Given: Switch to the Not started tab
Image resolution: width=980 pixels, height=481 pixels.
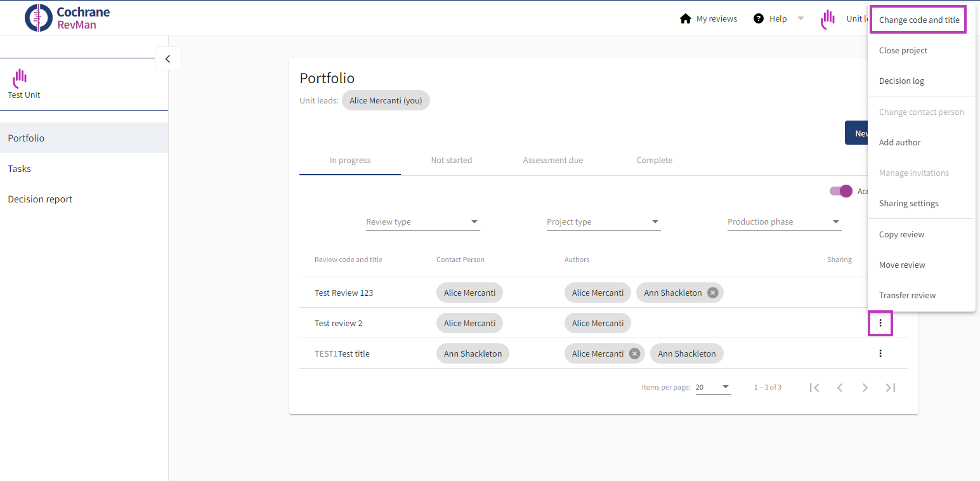Looking at the screenshot, I should 451,161.
